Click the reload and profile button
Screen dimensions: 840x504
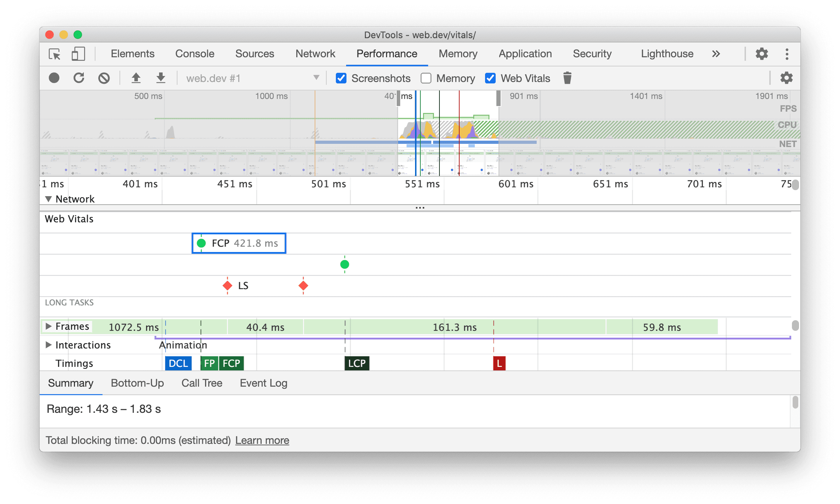coord(79,78)
